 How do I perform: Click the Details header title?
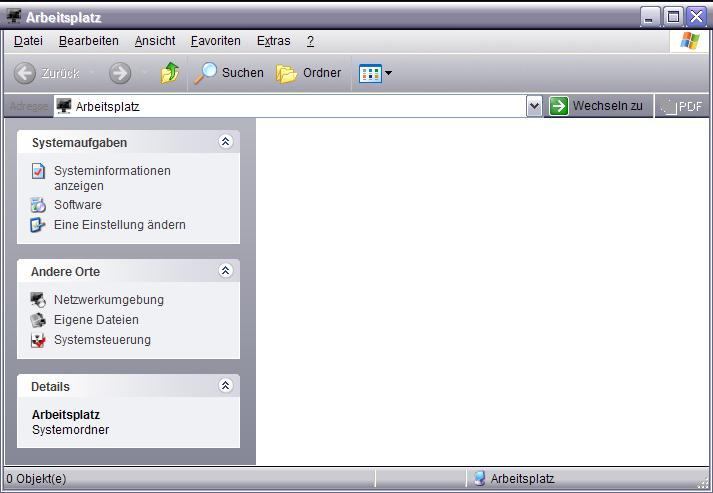pos(50,387)
